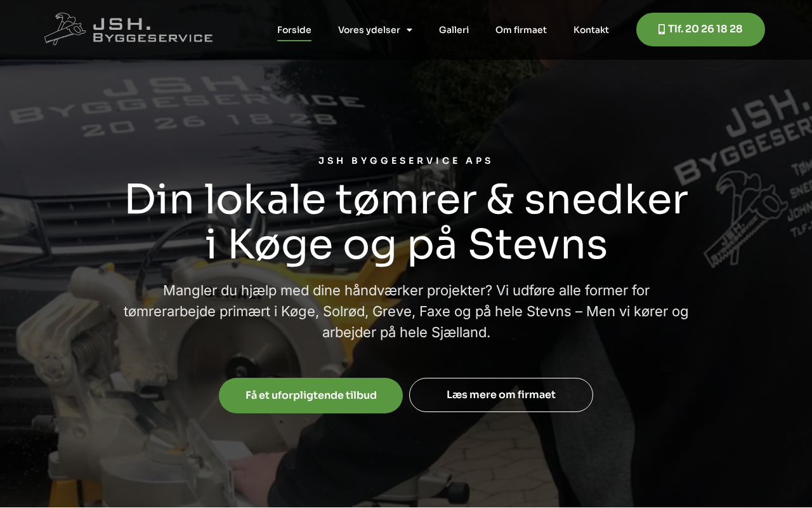Open the Om firmaet menu link
Screen dimensions: 812x508
521,30
